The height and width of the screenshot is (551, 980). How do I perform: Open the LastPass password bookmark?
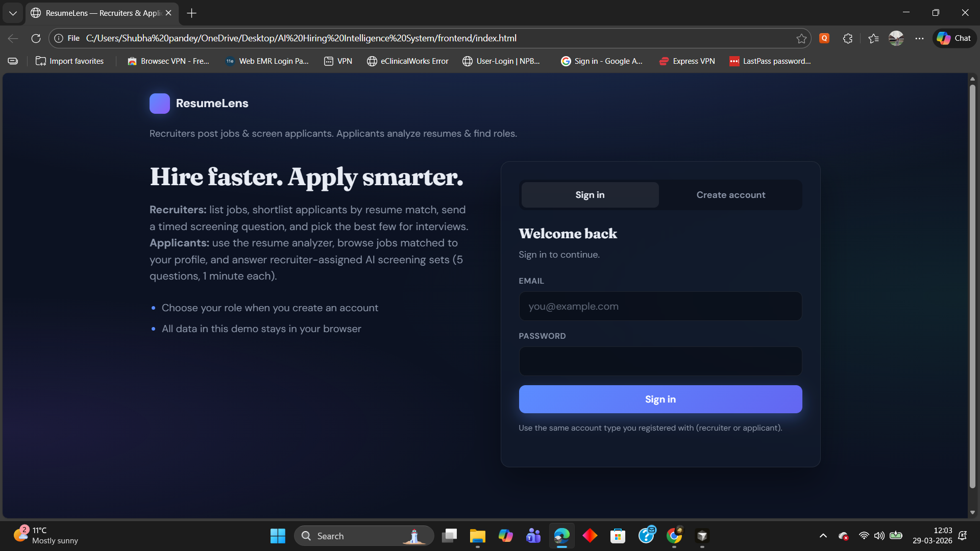click(770, 61)
